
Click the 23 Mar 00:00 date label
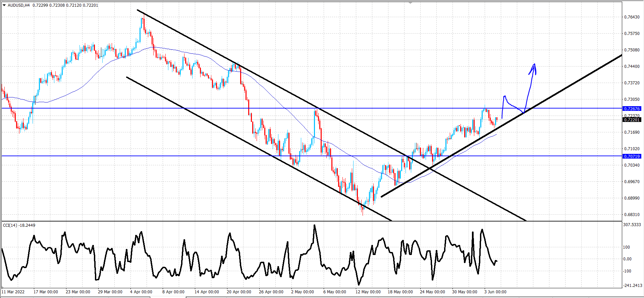(x=78, y=292)
